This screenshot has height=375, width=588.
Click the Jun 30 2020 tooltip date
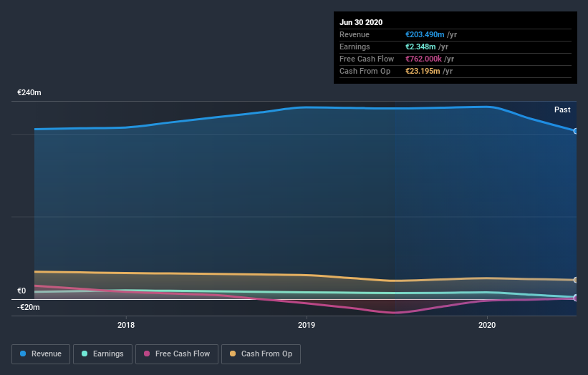pyautogui.click(x=361, y=22)
